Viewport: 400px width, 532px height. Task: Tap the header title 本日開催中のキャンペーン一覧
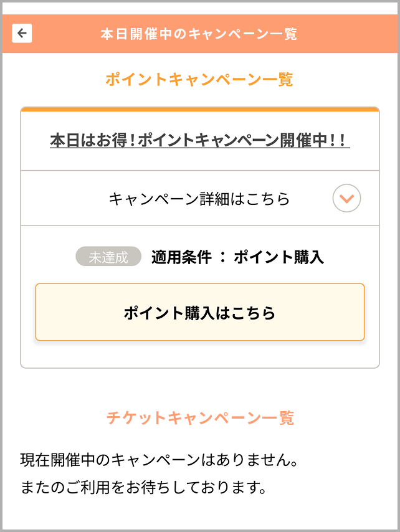[x=200, y=32]
